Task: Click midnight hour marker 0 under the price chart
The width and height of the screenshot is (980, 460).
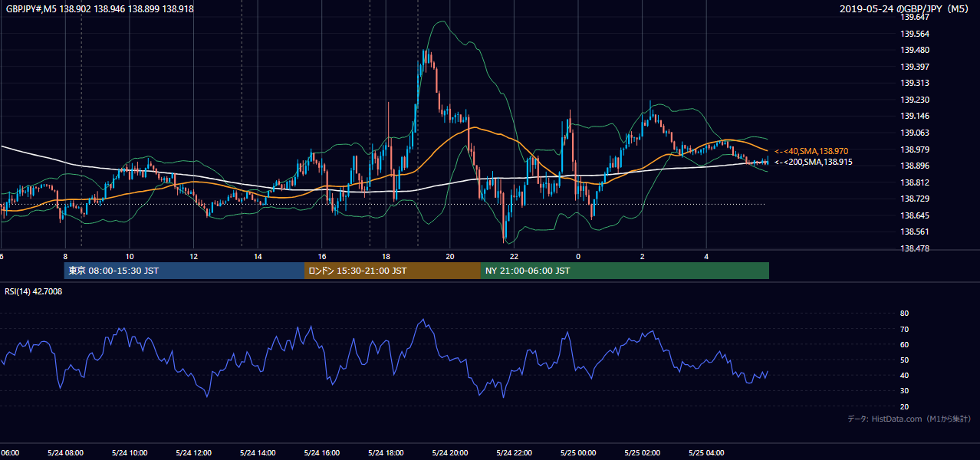Action: pyautogui.click(x=578, y=257)
